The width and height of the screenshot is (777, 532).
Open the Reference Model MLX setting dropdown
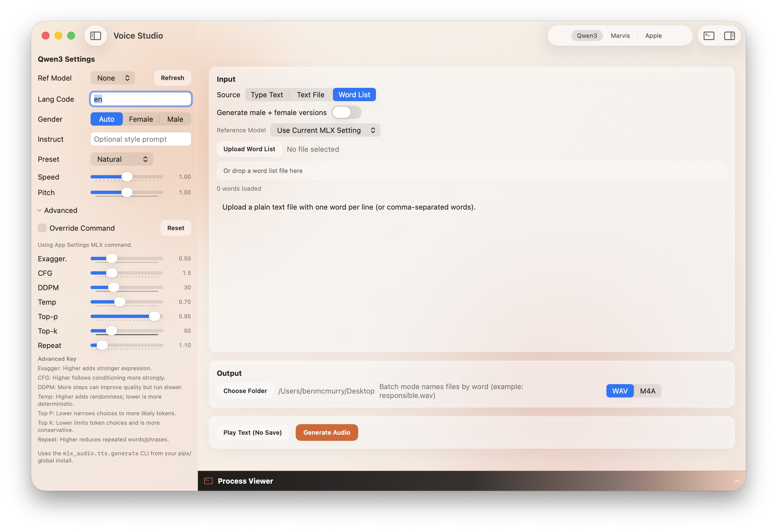[x=325, y=130]
